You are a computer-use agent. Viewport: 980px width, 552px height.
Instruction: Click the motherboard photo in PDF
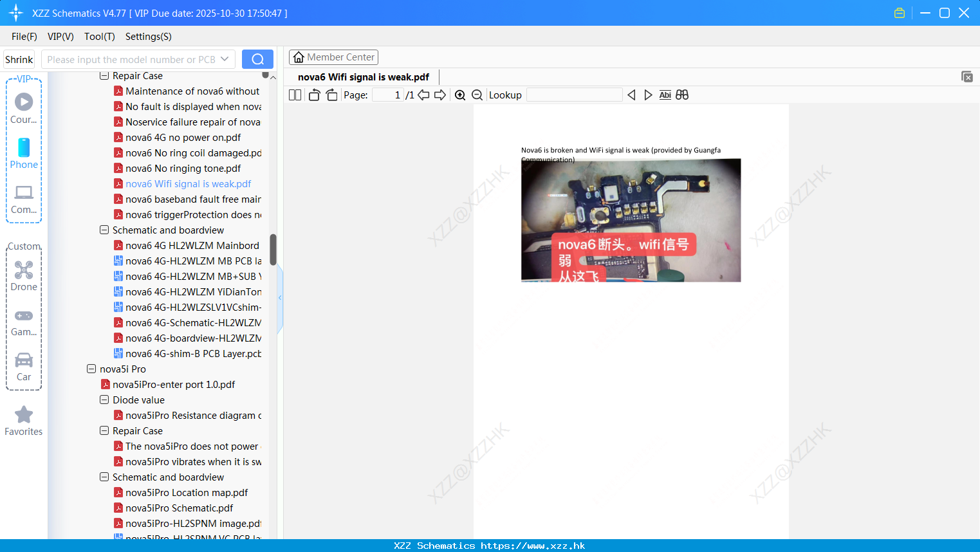point(631,220)
